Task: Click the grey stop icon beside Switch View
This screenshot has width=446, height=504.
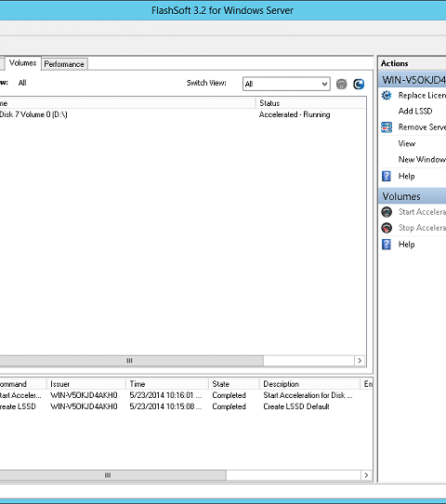Action: 341,85
